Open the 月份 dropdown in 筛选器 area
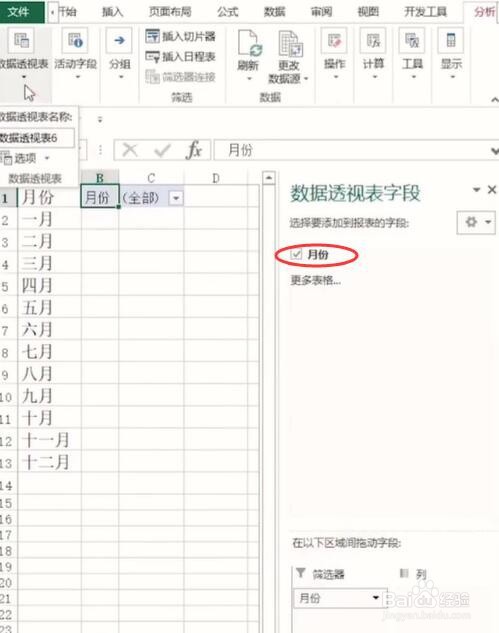499x633 pixels. 376,597
